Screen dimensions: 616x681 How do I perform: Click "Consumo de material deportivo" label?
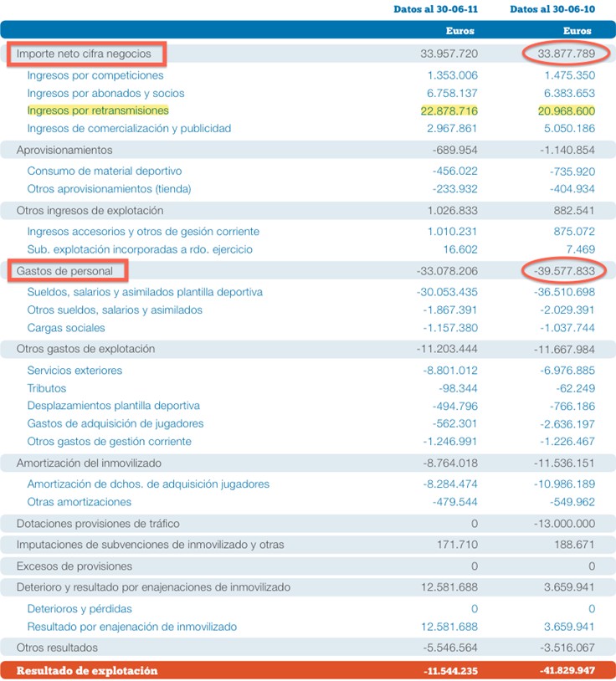pos(104,171)
